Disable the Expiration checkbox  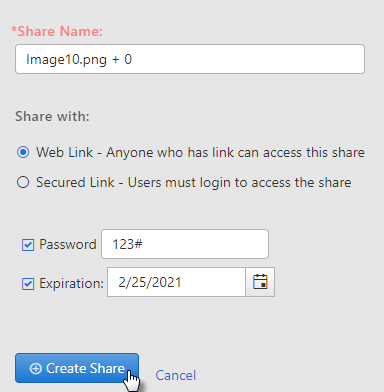click(x=28, y=284)
